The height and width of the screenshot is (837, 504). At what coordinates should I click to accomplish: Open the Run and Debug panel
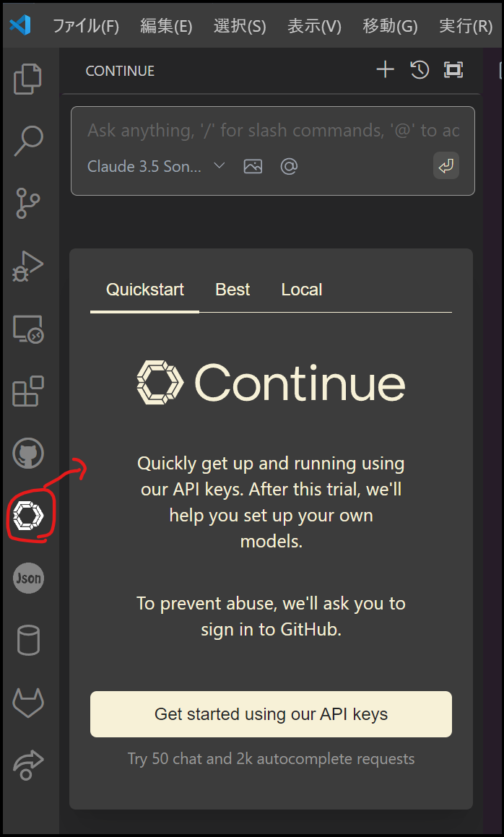pos(27,266)
